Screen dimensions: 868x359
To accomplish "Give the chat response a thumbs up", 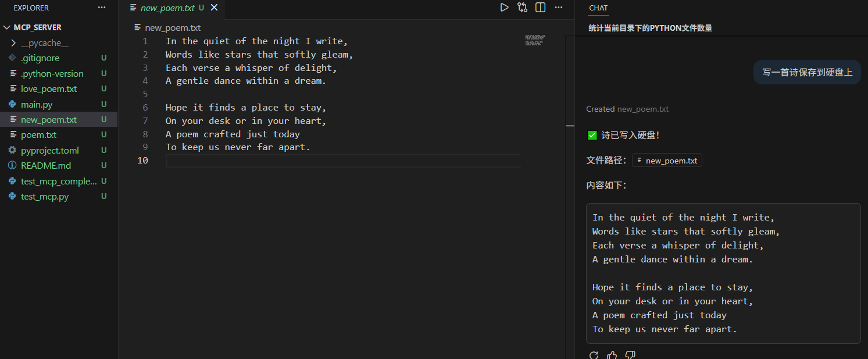I will pos(612,355).
